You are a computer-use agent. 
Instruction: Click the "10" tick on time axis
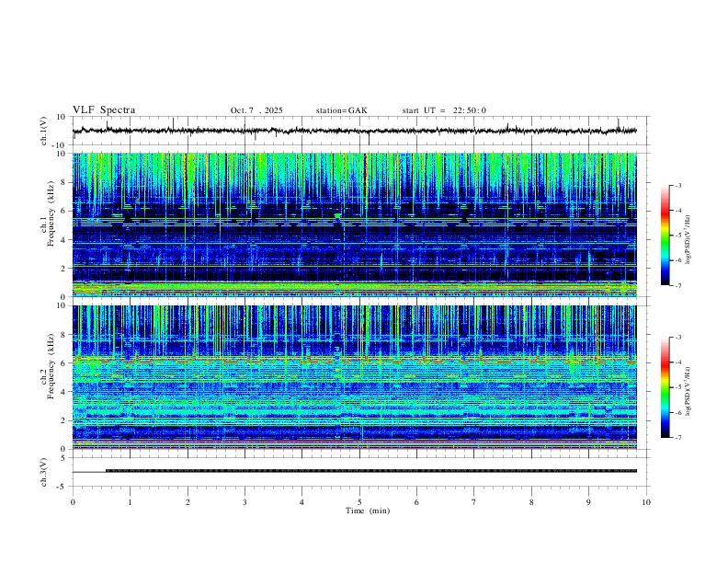pos(646,502)
